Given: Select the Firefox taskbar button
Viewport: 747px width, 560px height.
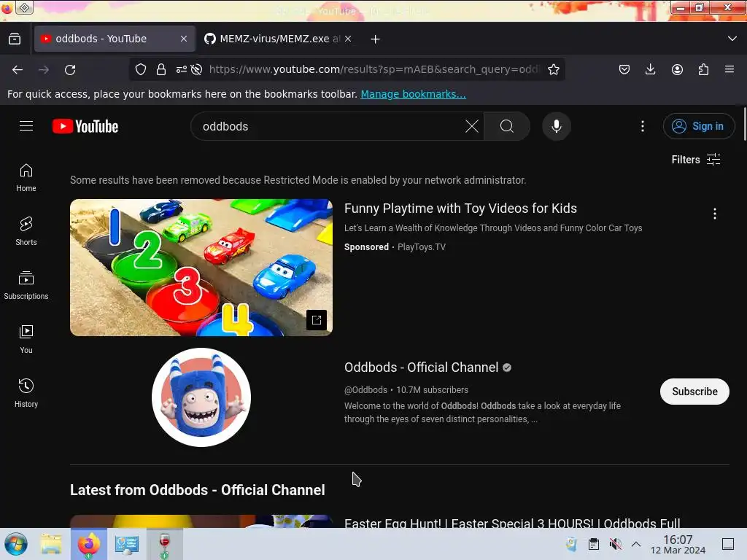Looking at the screenshot, I should (88, 544).
